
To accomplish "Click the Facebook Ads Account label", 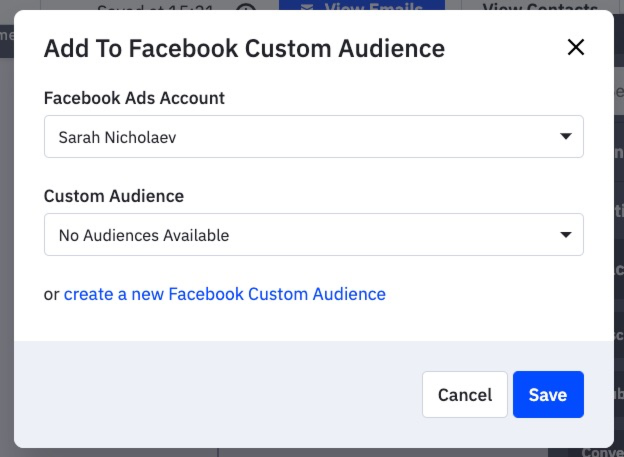I will (x=134, y=98).
